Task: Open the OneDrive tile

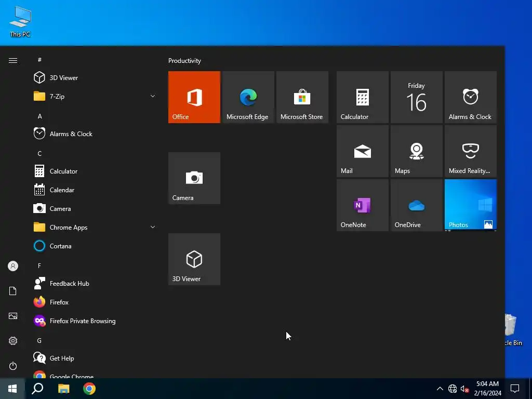Action: point(416,205)
